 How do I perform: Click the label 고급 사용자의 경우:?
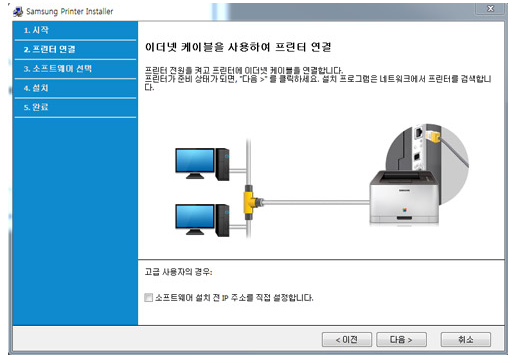178,272
